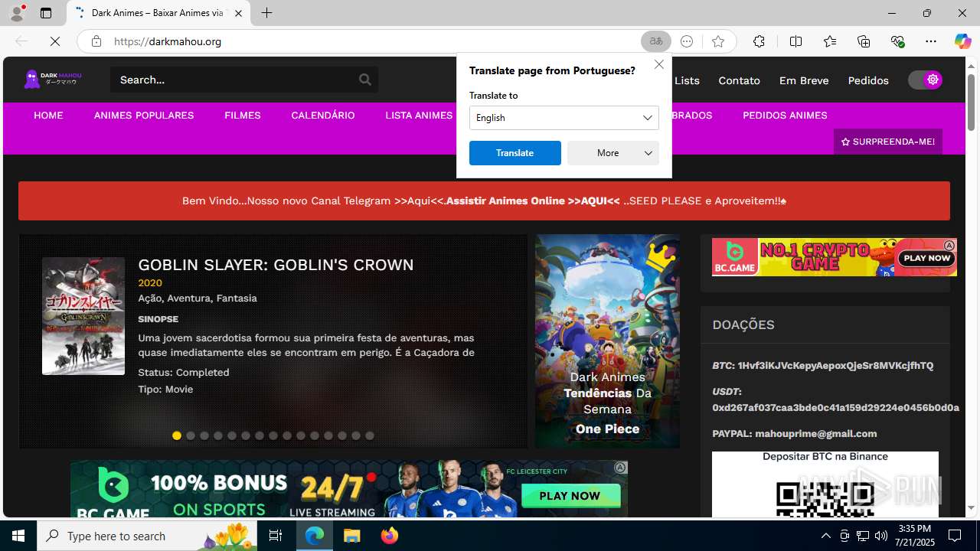View site information lock icon
The width and height of the screenshot is (980, 551).
(x=96, y=41)
